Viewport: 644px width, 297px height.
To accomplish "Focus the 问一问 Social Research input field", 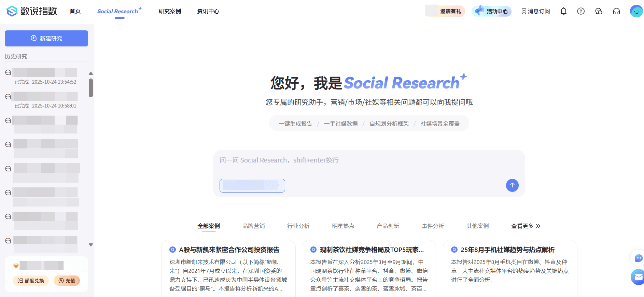I will 369,160.
